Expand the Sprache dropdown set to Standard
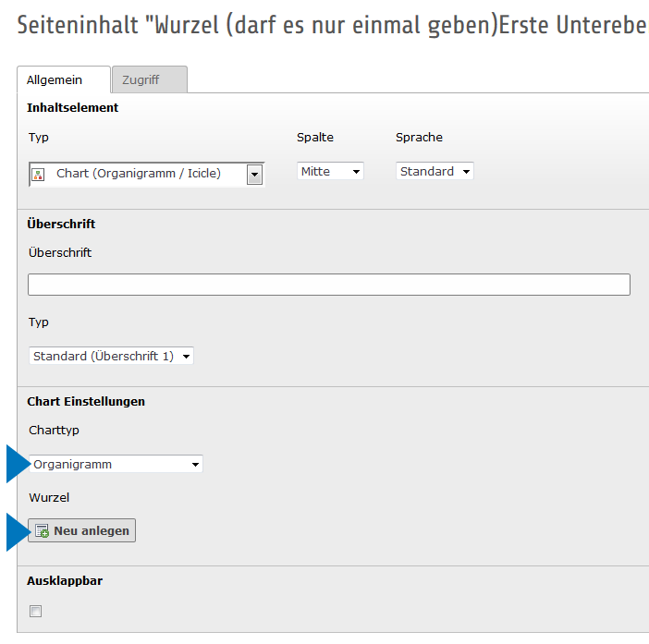The width and height of the screenshot is (649, 644). (x=435, y=171)
